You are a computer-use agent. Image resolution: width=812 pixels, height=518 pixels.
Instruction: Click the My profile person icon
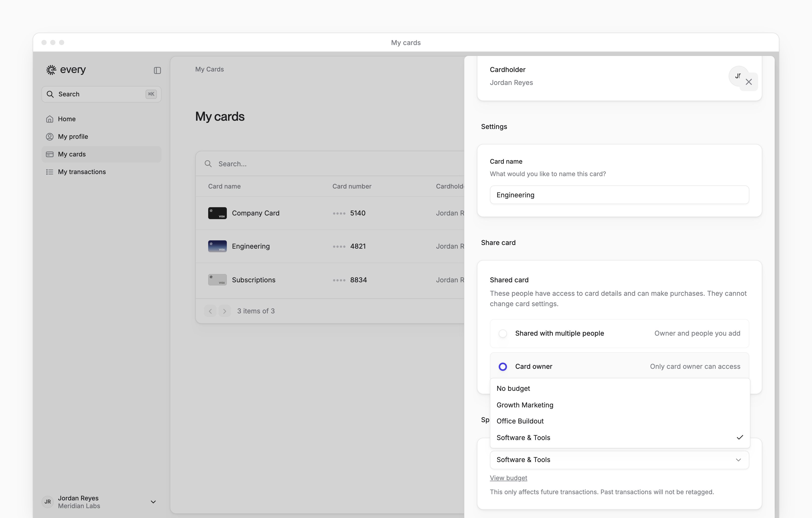(49, 136)
